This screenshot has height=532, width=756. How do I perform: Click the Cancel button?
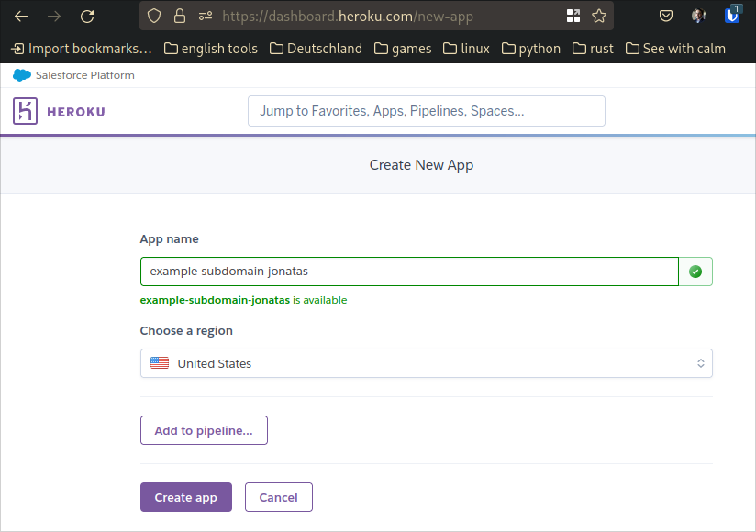click(279, 497)
